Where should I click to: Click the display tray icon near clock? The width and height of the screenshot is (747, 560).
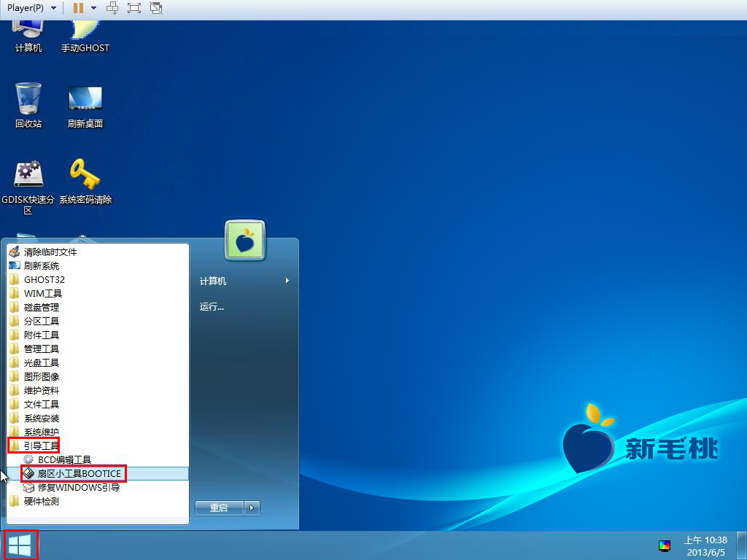(665, 545)
